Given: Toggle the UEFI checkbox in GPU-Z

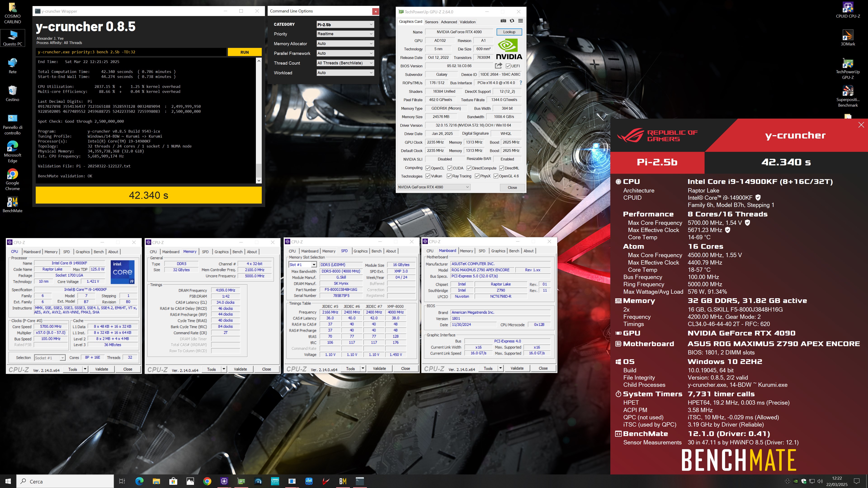Looking at the screenshot, I should click(x=508, y=66).
